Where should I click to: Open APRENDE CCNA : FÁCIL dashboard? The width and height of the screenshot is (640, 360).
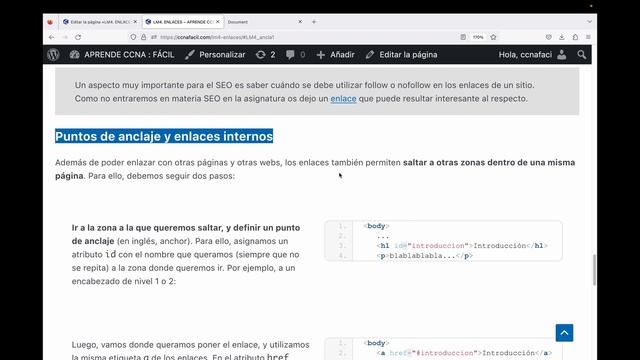pos(122,55)
